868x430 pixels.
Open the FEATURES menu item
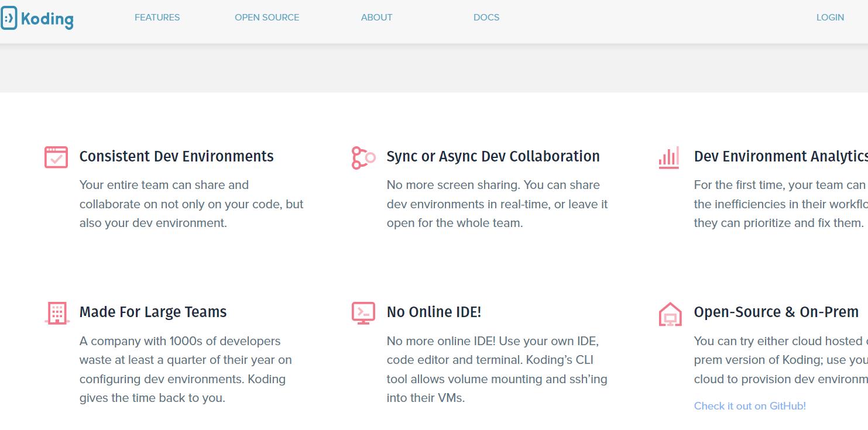coord(157,18)
